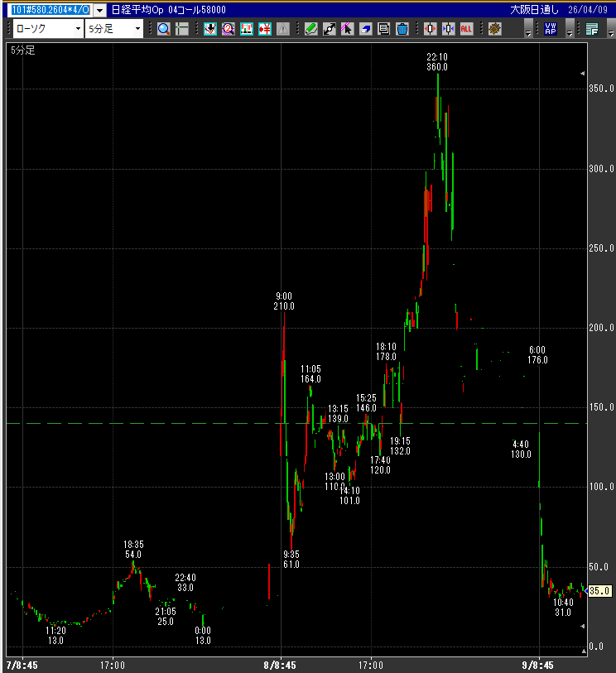Click the 大阪日通し session label
Viewport: 616px width, 673px height.
[x=535, y=9]
